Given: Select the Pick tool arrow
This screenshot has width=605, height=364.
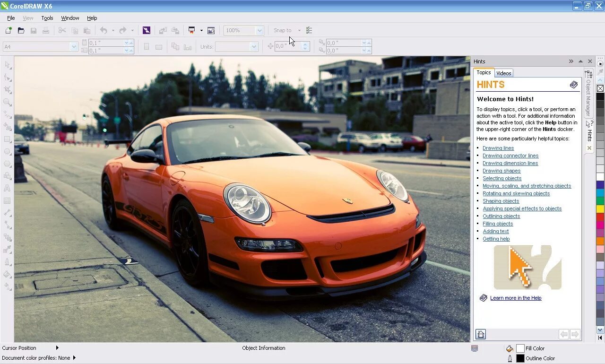Looking at the screenshot, I should point(8,65).
